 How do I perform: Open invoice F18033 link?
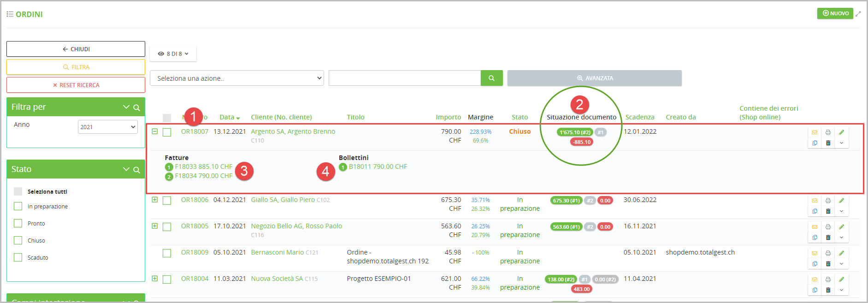pyautogui.click(x=203, y=166)
